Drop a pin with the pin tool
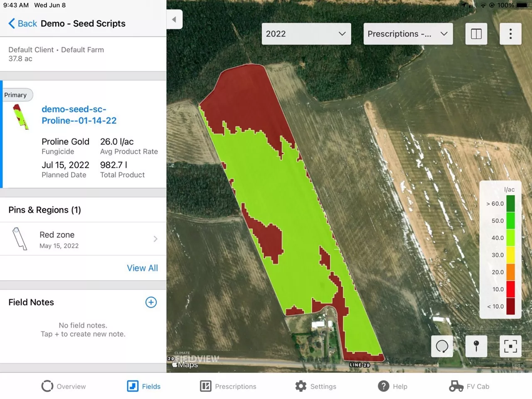The width and height of the screenshot is (532, 399). click(476, 346)
